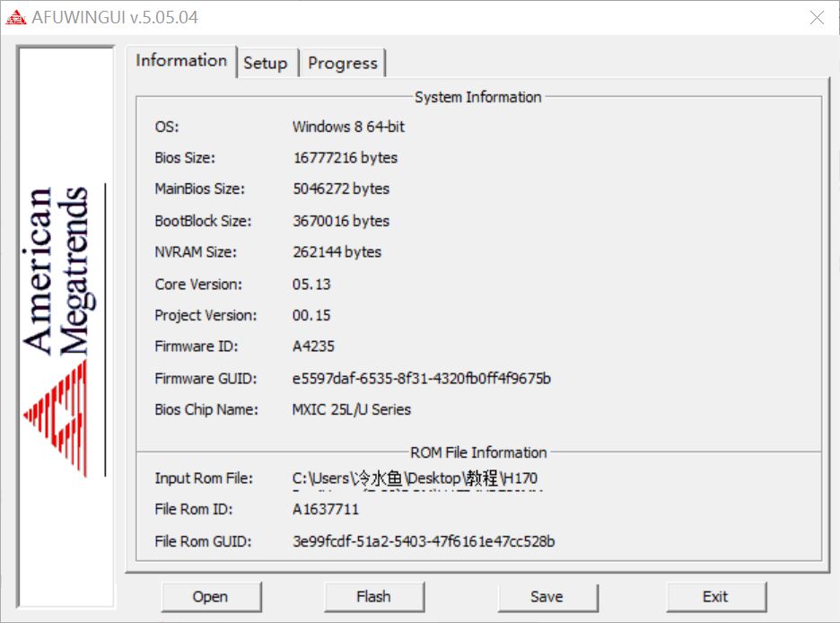Click the NVRAM Size: label
840x623 pixels.
[x=196, y=252]
